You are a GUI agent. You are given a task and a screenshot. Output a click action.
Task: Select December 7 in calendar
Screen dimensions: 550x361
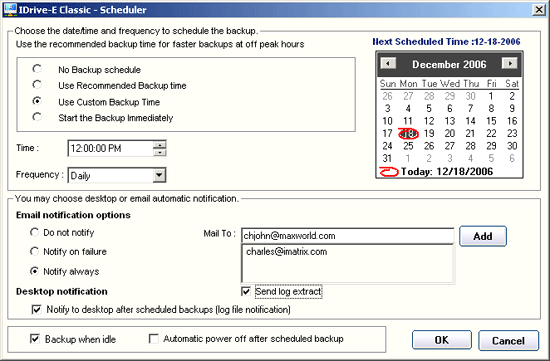470,108
